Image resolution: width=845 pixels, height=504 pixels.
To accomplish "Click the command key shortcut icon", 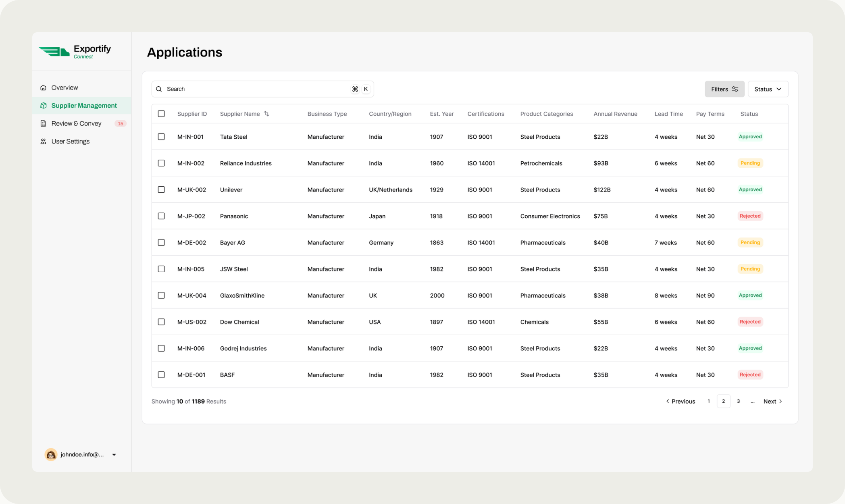I will [355, 89].
